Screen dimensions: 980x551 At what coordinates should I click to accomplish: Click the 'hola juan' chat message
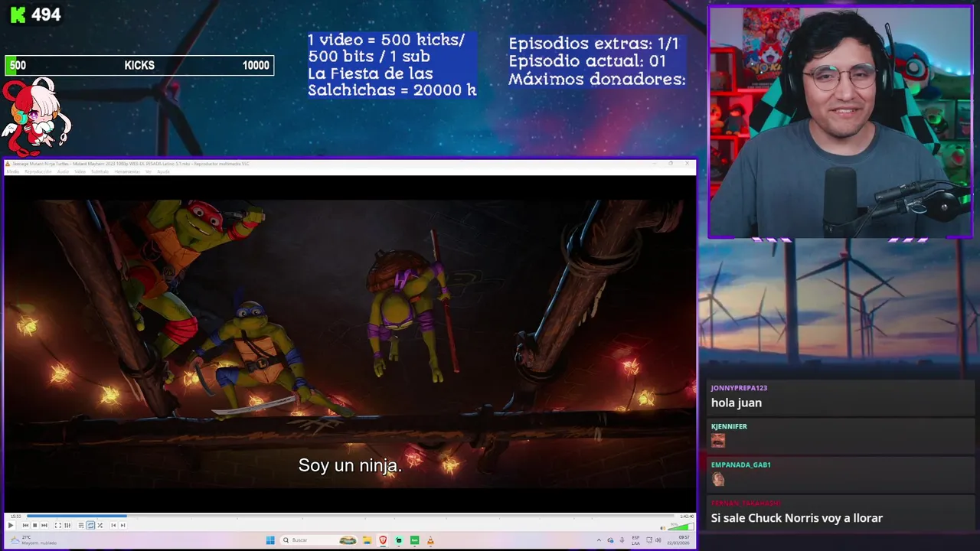coord(737,403)
